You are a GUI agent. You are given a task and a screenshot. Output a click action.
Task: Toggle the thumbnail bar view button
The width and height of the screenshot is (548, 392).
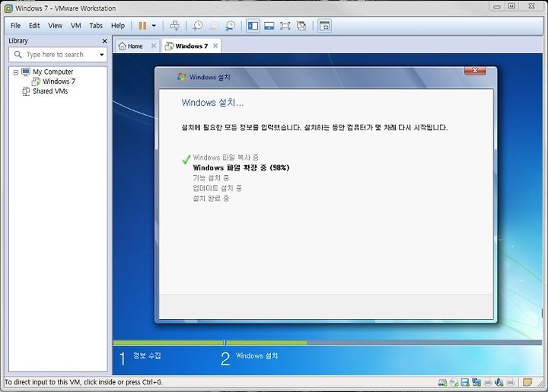tap(269, 26)
